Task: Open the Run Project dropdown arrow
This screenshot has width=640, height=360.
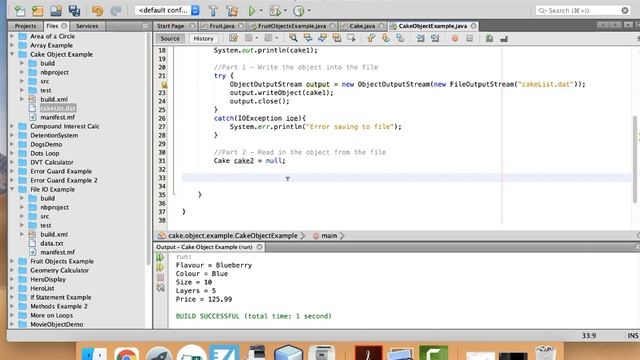Action: tap(261, 11)
